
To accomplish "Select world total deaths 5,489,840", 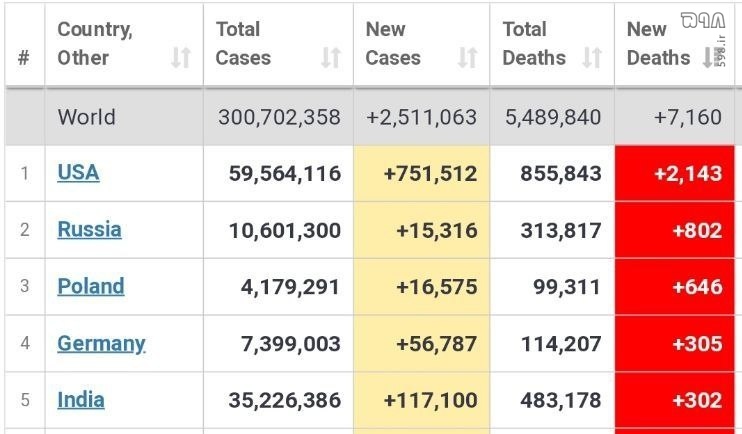I will click(x=553, y=117).
